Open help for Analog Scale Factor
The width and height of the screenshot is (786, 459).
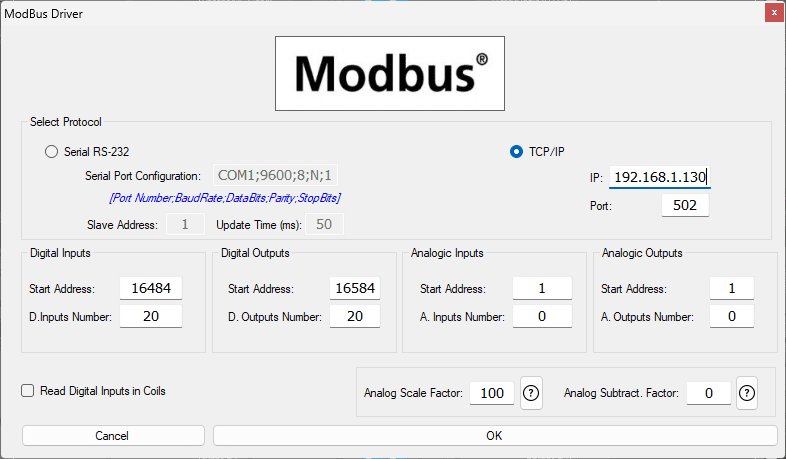pyautogui.click(x=531, y=393)
